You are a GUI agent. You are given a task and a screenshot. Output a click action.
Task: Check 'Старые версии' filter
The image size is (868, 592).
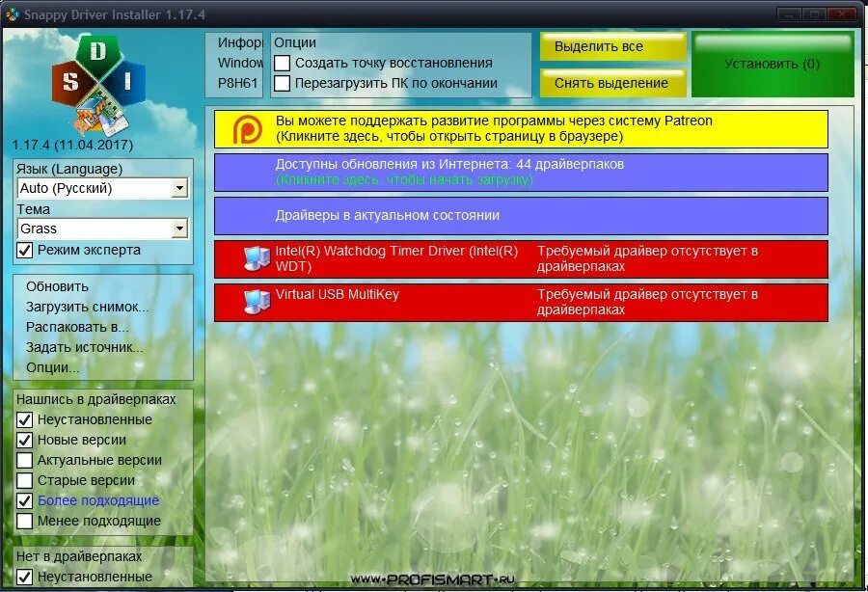25,481
